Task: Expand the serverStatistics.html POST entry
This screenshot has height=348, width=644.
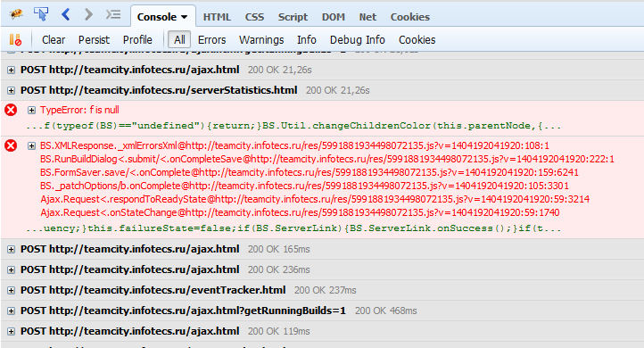Action: click(x=11, y=91)
